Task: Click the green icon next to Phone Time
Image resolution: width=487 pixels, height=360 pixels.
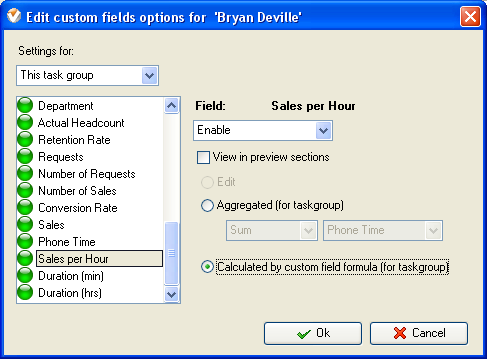Action: click(x=25, y=242)
